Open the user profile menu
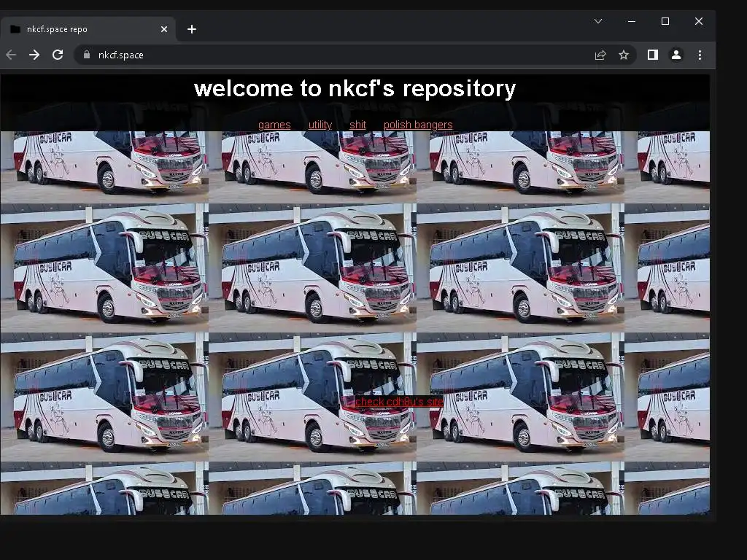The height and width of the screenshot is (560, 747). (676, 55)
